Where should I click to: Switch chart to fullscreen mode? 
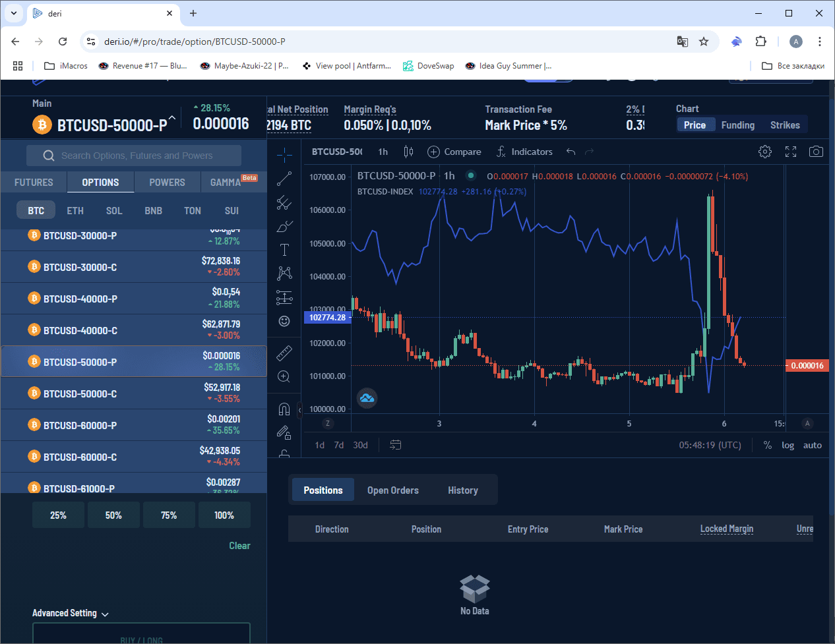coord(791,152)
